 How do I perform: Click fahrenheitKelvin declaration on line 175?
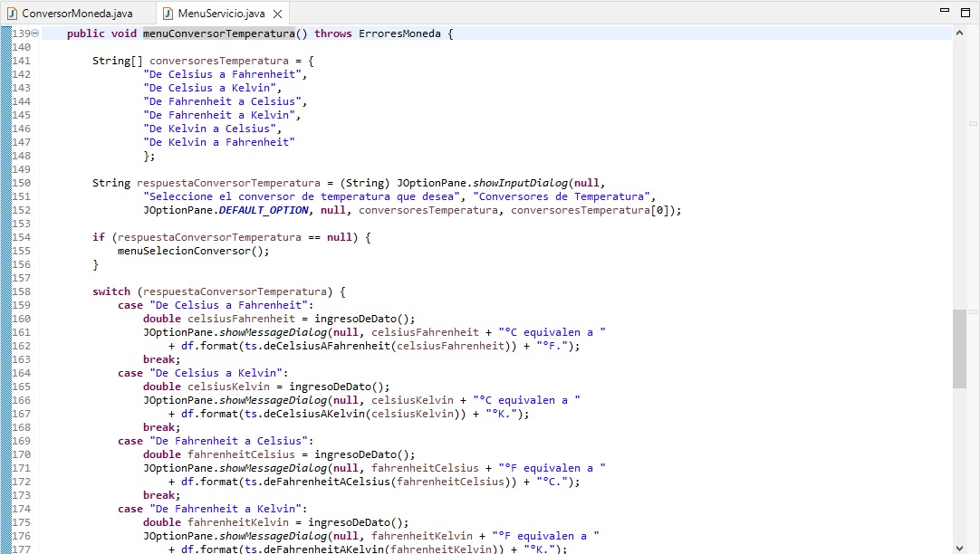click(238, 523)
